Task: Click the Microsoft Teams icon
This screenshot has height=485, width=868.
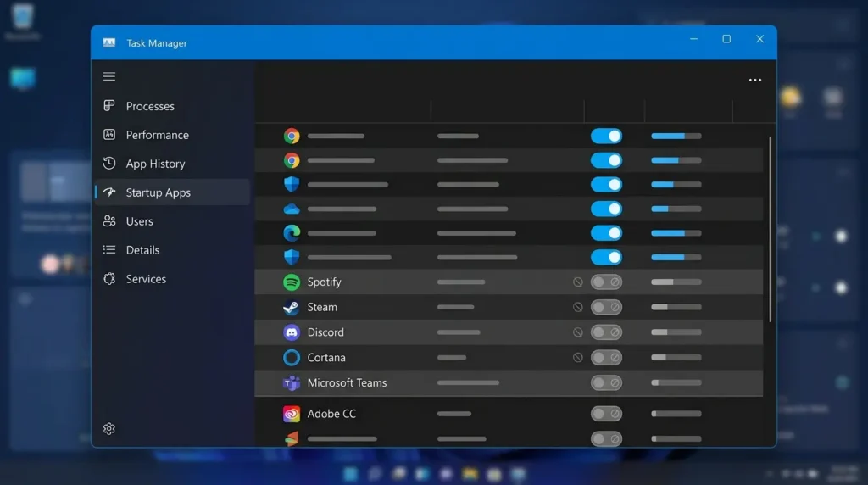Action: pos(292,382)
